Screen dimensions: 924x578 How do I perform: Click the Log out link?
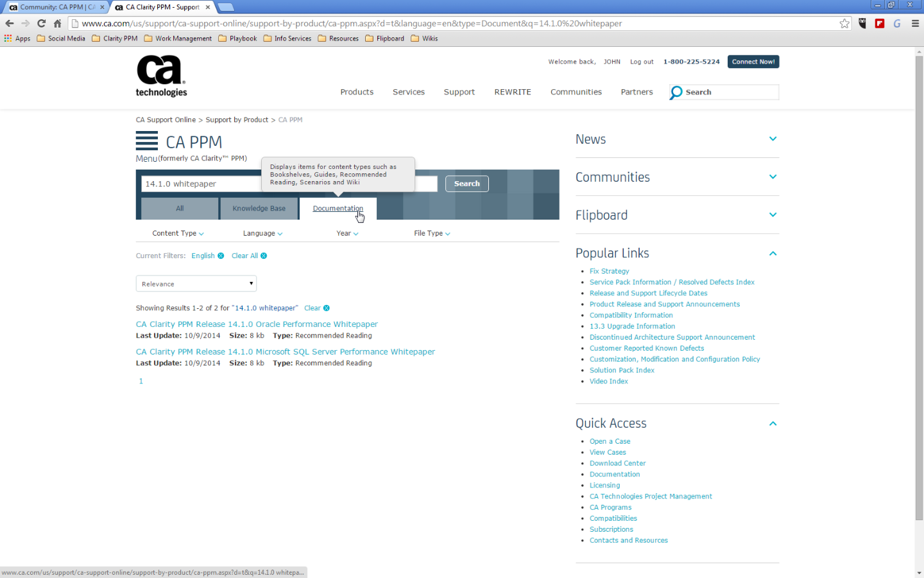[x=642, y=62]
